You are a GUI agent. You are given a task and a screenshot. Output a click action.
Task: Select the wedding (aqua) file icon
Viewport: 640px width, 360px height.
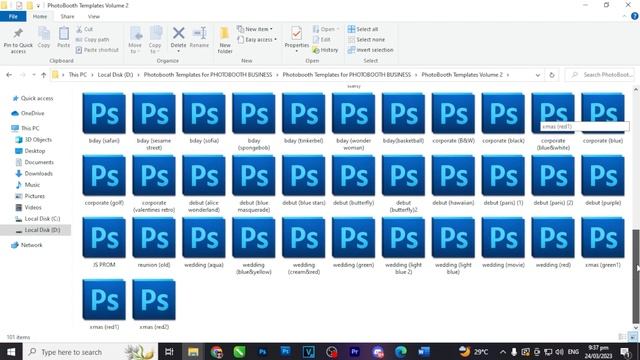point(204,238)
